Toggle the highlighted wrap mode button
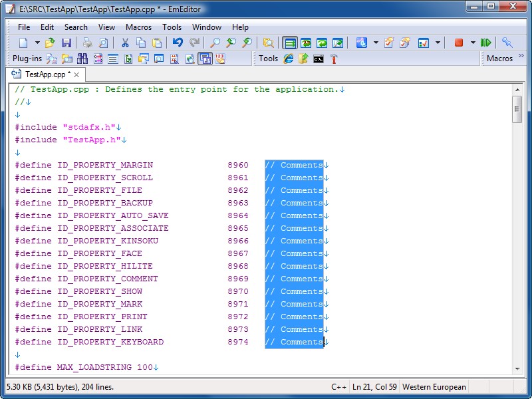This screenshot has height=399, width=532. [289, 43]
